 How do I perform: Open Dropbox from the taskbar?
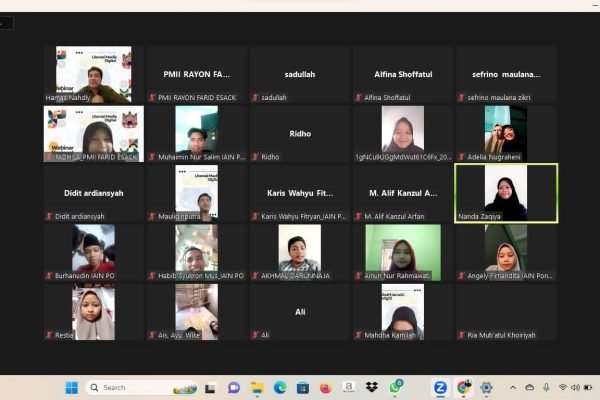pos(372,387)
